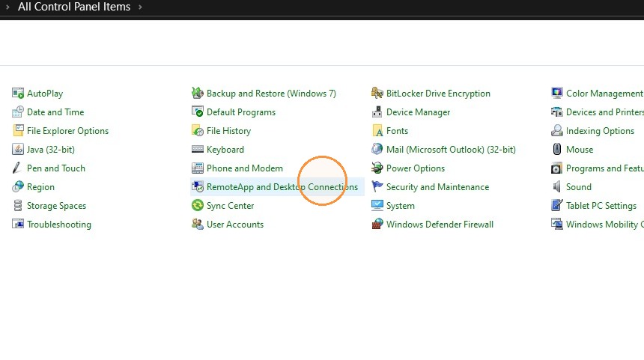This screenshot has height=360, width=644.
Task: Open the Keyboard link
Action: pyautogui.click(x=225, y=150)
